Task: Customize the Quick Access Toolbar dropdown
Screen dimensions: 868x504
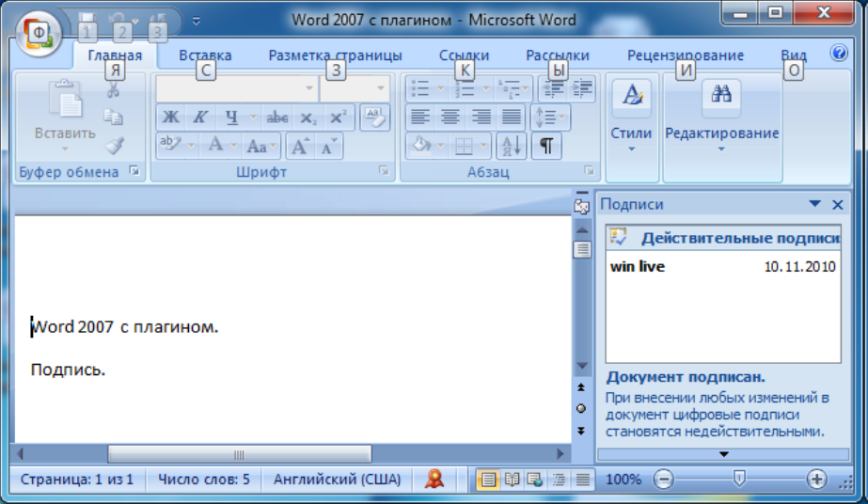Action: tap(196, 22)
